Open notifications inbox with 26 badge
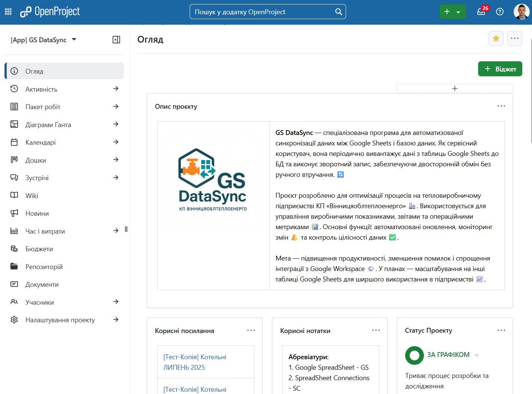 pyautogui.click(x=481, y=12)
